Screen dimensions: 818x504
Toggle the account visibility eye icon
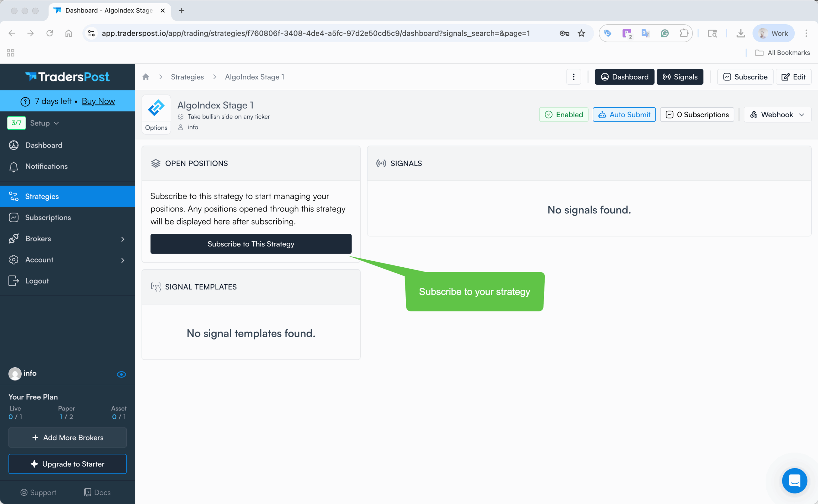tap(121, 374)
